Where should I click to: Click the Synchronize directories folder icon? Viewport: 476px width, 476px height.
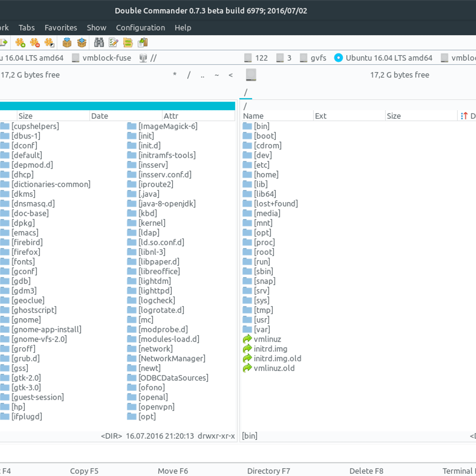pyautogui.click(x=128, y=43)
